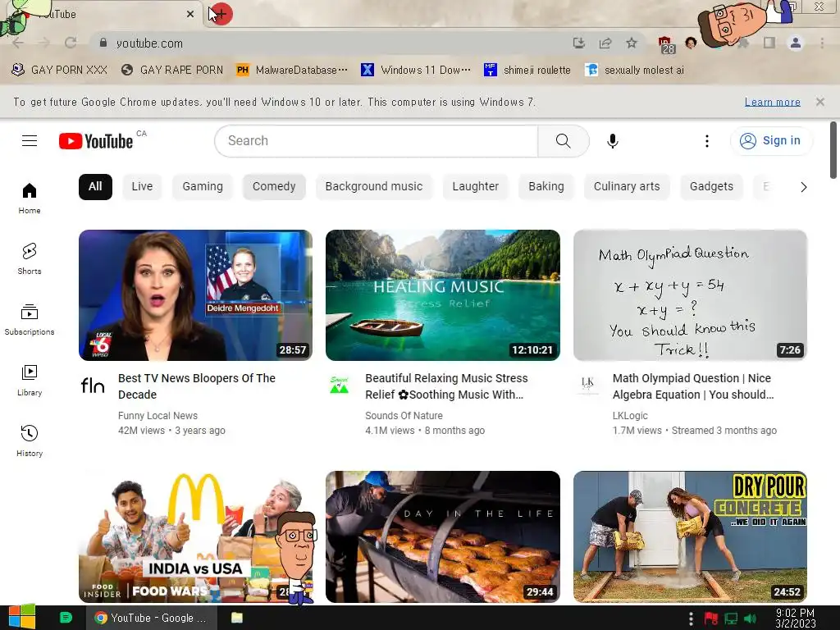
Task: Select the Baking filter chip
Action: [x=546, y=186]
